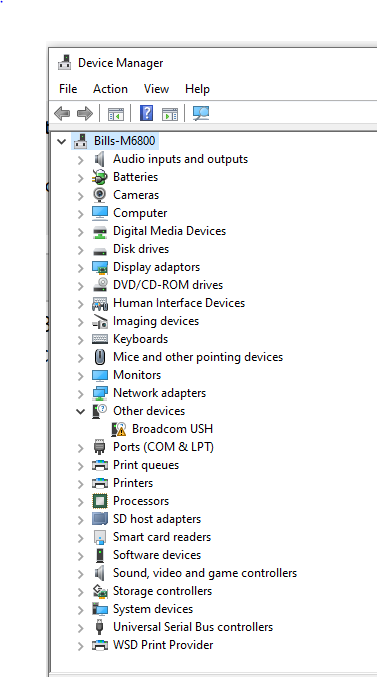Click the Storage controllers icon
Screen dimensions: 377x677
pos(100,591)
